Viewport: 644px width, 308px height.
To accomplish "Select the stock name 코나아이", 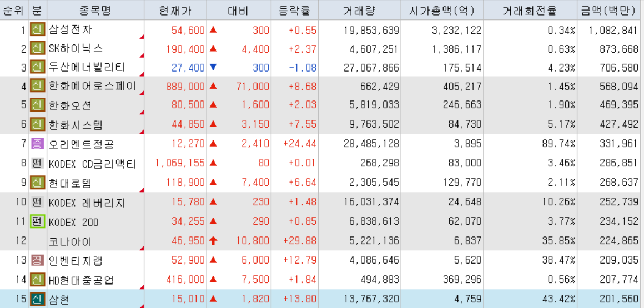I will pyautogui.click(x=71, y=241).
